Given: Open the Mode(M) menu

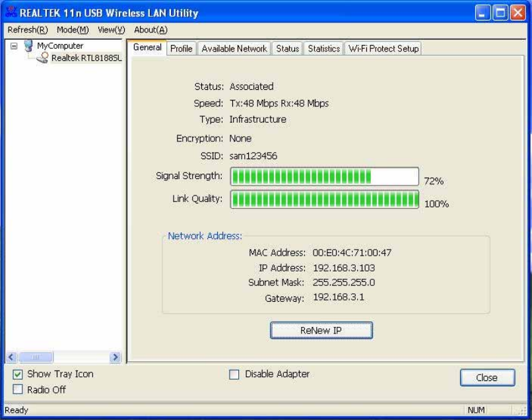Looking at the screenshot, I should tap(73, 30).
